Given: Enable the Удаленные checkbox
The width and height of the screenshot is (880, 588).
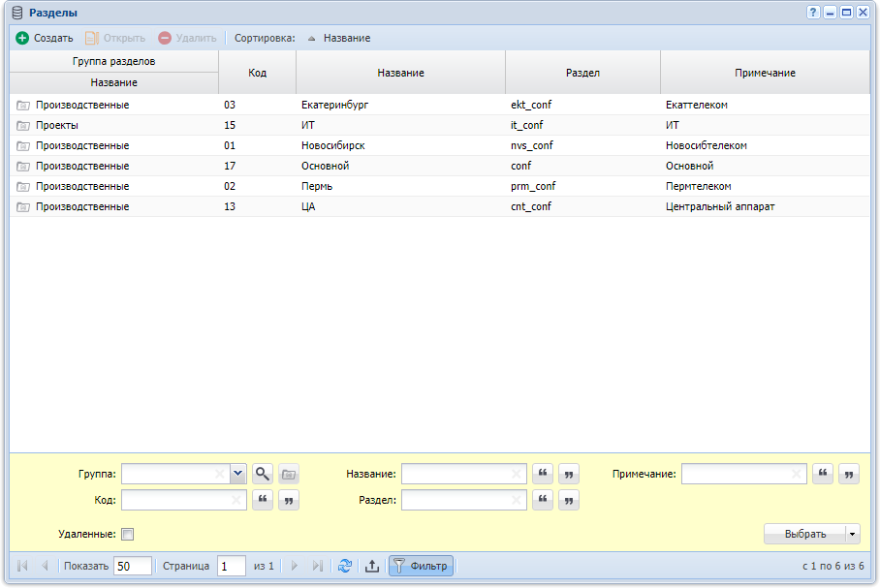Looking at the screenshot, I should (x=127, y=534).
